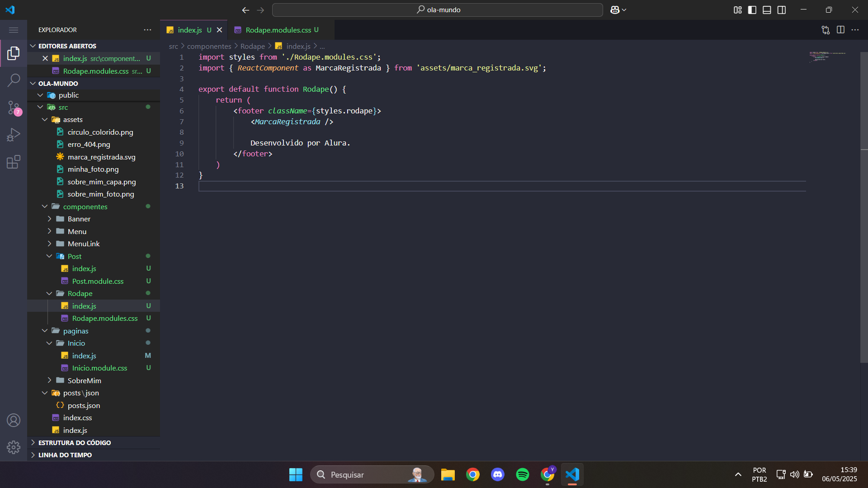The width and height of the screenshot is (868, 488).
Task: Close index.js in open editors list
Action: [x=45, y=58]
